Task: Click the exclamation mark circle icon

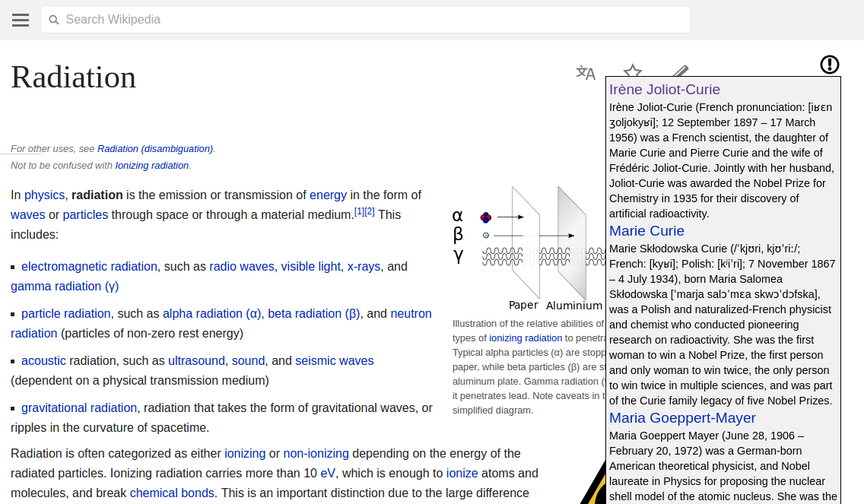Action: point(829,65)
